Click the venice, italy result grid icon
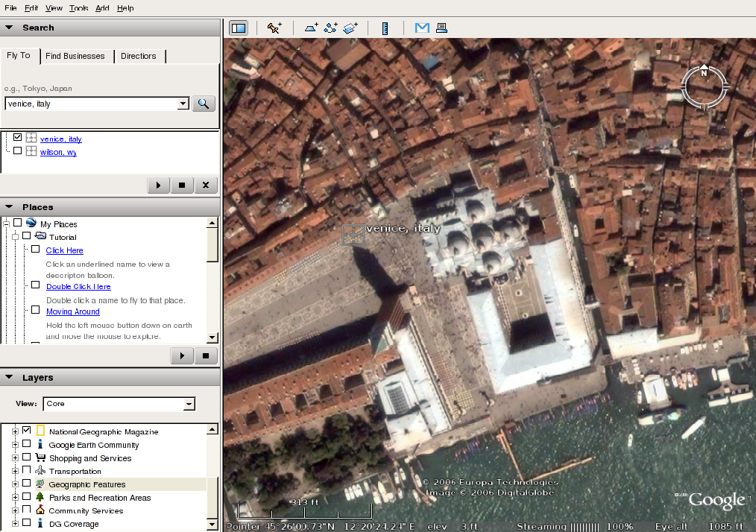The image size is (756, 532). click(x=31, y=138)
